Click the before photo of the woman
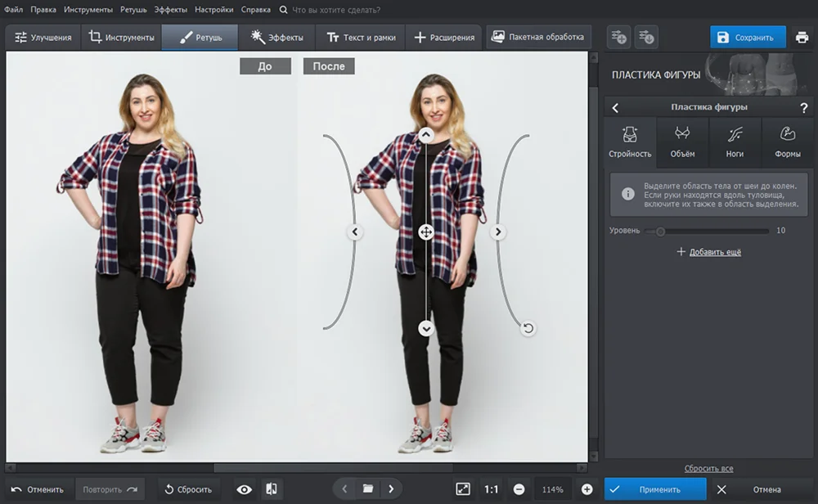 tap(132, 263)
